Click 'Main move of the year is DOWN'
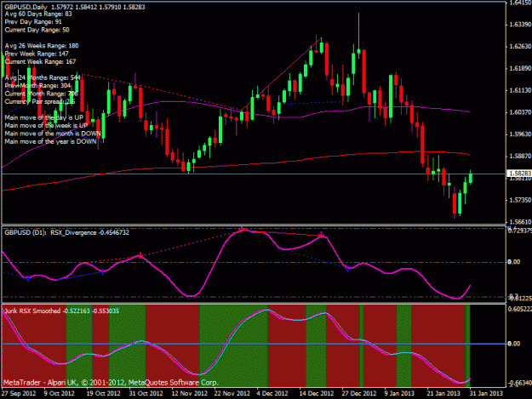 click(50, 141)
